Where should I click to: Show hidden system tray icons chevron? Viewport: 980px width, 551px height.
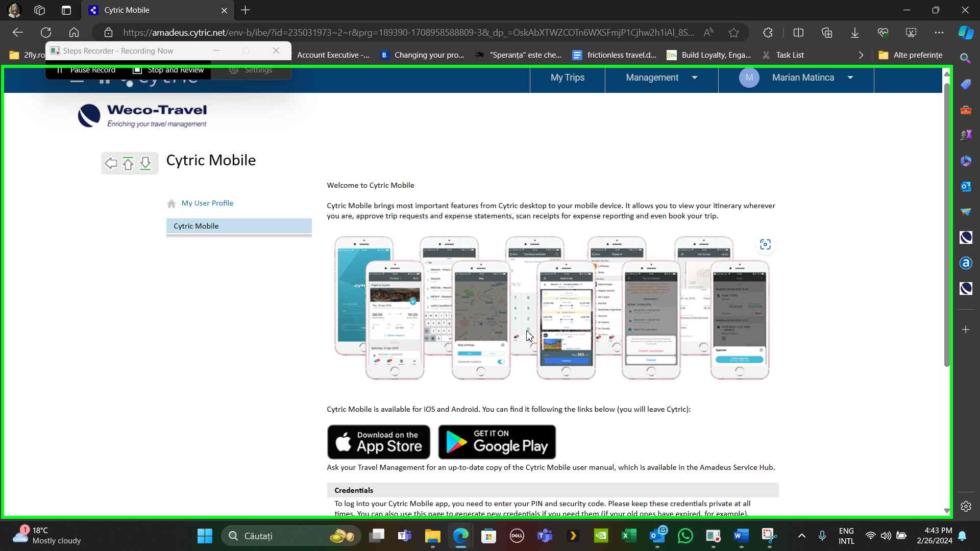pos(801,536)
